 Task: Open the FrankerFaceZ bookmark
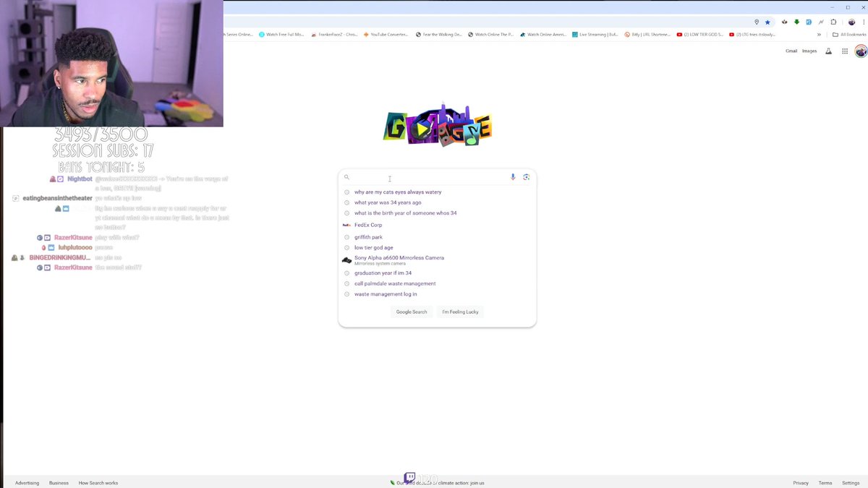[x=334, y=34]
